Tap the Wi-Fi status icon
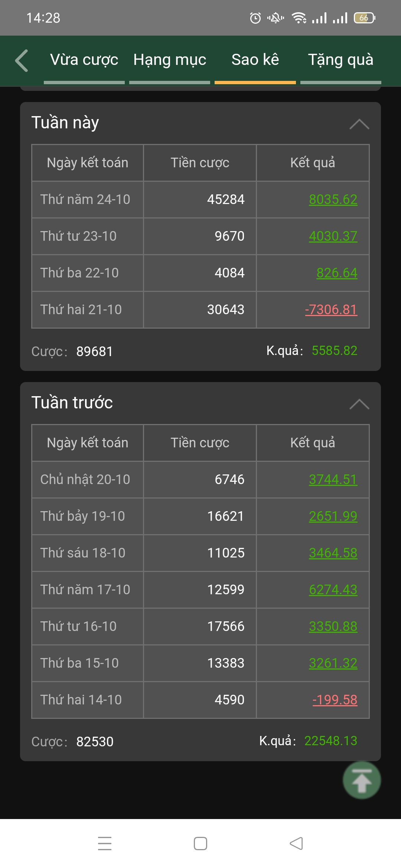Screen dimensions: 401x868 click(299, 18)
